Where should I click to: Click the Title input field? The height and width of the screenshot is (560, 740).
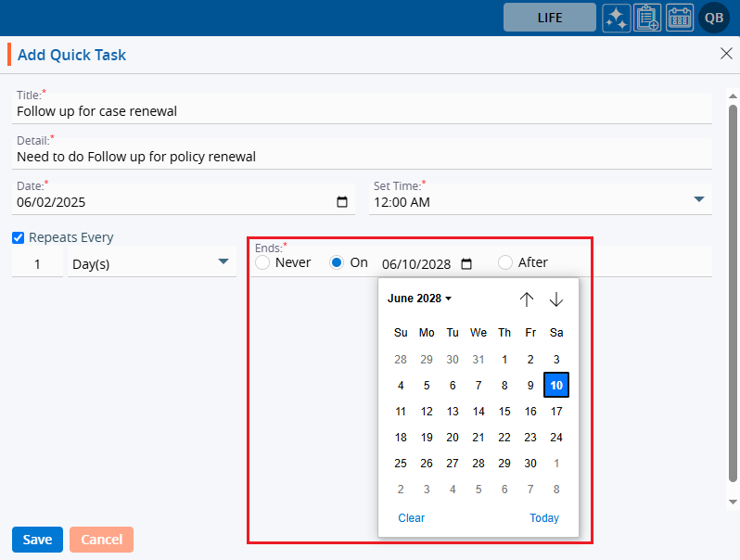(362, 111)
